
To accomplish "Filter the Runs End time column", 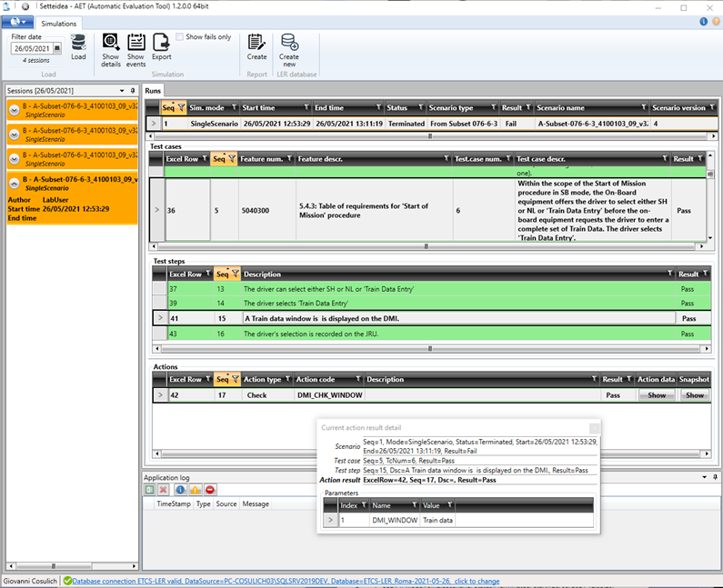I will tap(378, 107).
